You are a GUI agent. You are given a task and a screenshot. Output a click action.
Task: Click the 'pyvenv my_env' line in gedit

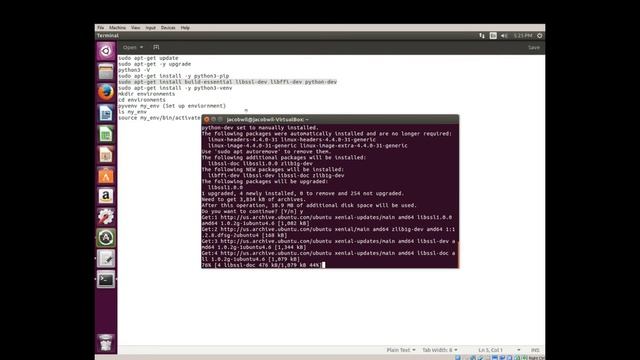click(172, 106)
